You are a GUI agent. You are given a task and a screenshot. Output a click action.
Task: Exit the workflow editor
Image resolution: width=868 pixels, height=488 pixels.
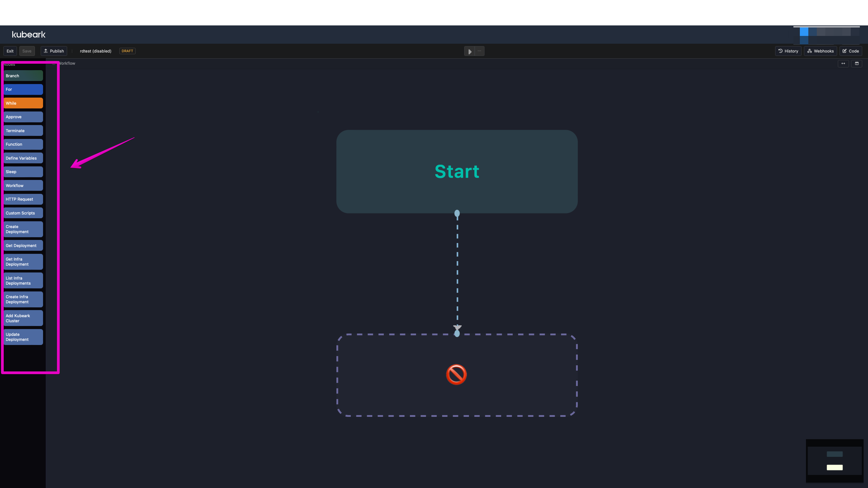click(x=10, y=51)
